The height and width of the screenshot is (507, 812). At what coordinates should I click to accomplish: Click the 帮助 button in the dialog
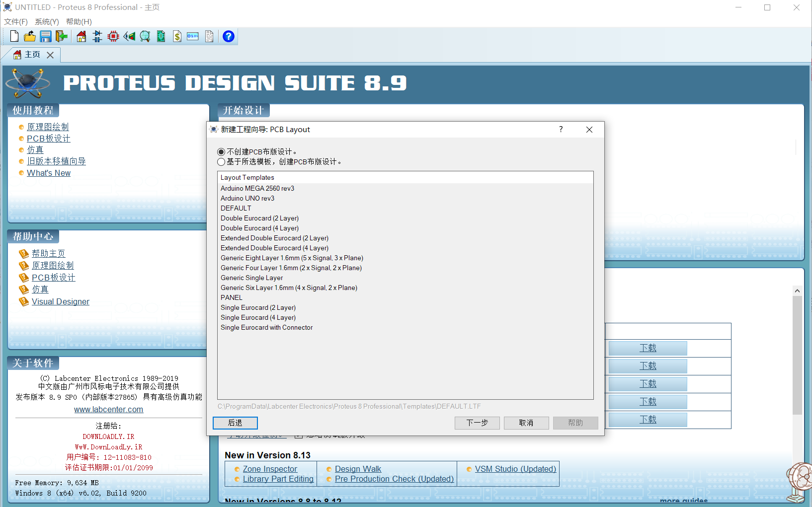click(575, 423)
